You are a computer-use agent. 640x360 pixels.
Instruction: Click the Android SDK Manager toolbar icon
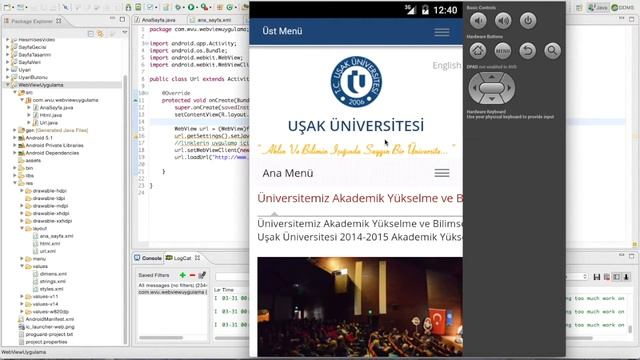[x=129, y=7]
